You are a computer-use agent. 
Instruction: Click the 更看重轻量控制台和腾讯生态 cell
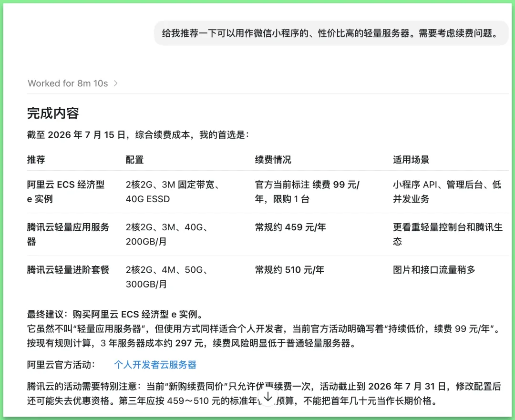[x=448, y=235]
